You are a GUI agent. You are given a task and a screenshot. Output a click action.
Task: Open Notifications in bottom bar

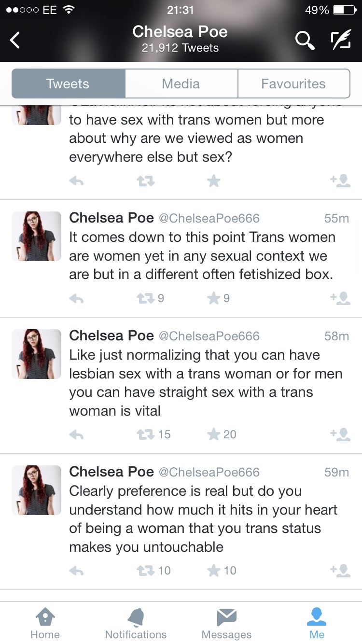(x=136, y=623)
